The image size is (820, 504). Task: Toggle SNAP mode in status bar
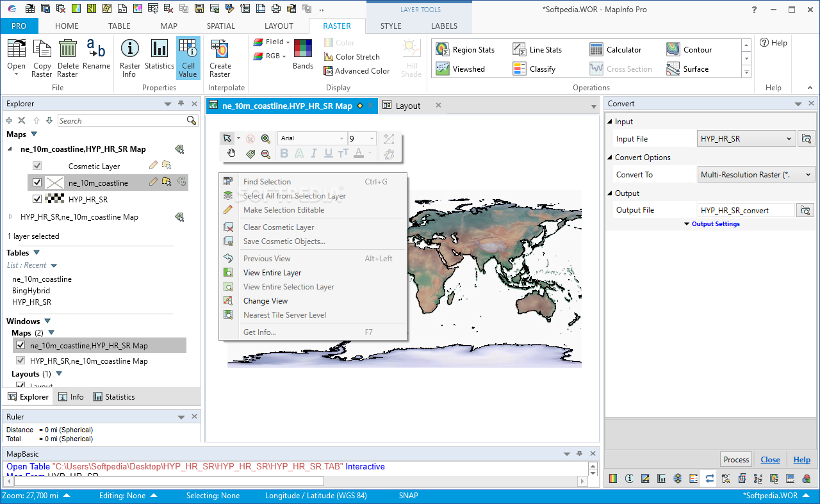click(x=409, y=496)
